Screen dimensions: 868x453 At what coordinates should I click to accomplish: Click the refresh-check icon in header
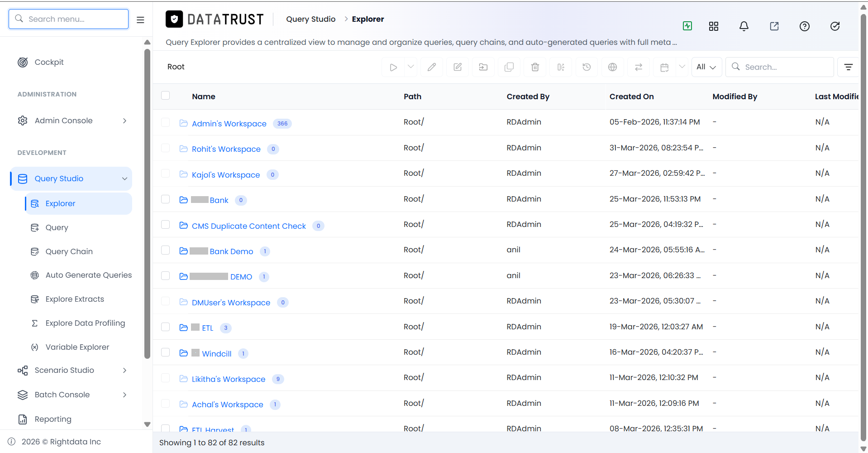click(835, 26)
